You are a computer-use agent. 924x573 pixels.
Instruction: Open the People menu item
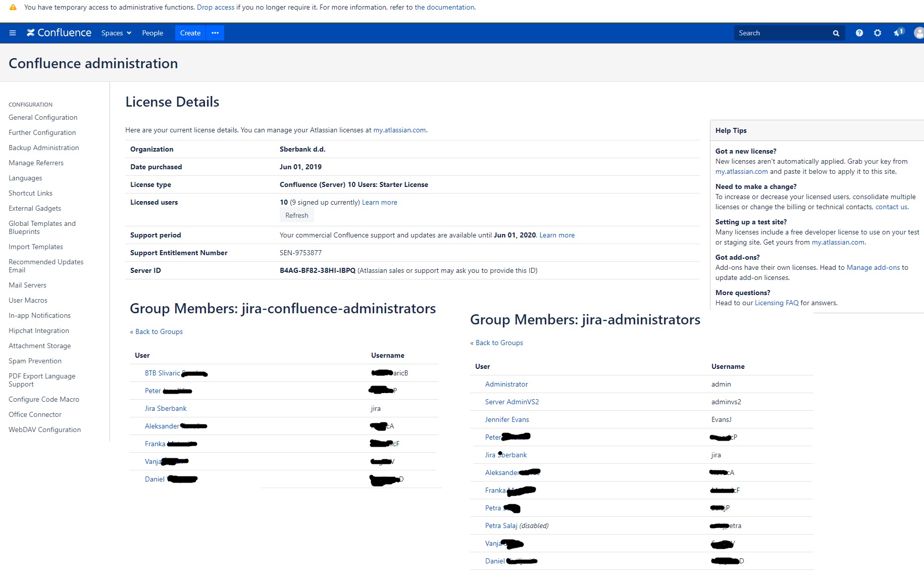[152, 33]
